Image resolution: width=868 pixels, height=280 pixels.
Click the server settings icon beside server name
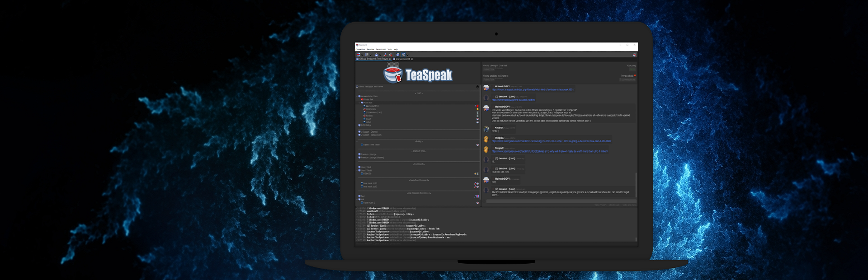pyautogui.click(x=477, y=87)
